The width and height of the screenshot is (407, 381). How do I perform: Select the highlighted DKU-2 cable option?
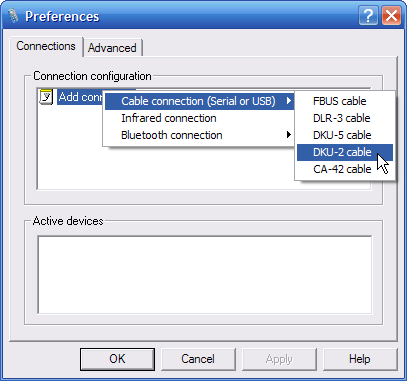(x=345, y=152)
